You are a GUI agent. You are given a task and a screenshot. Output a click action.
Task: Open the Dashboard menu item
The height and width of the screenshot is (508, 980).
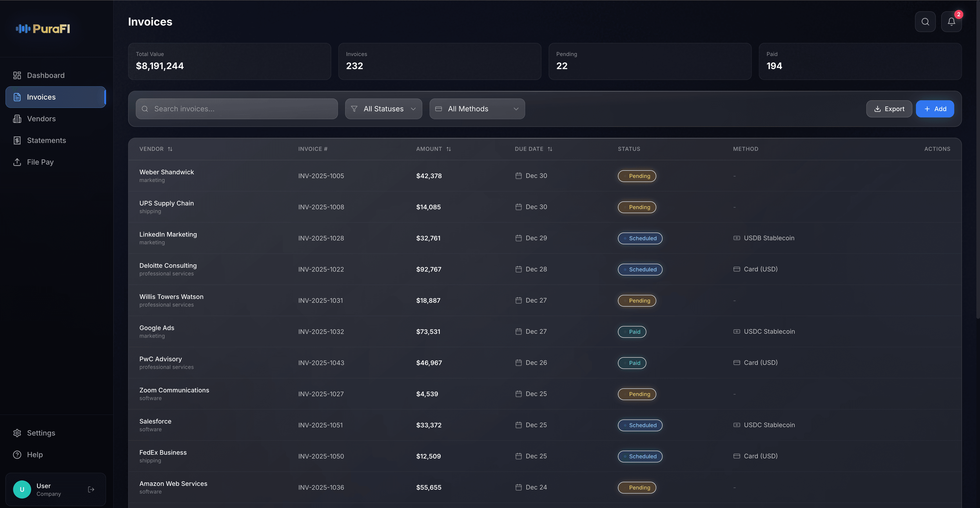pyautogui.click(x=46, y=75)
